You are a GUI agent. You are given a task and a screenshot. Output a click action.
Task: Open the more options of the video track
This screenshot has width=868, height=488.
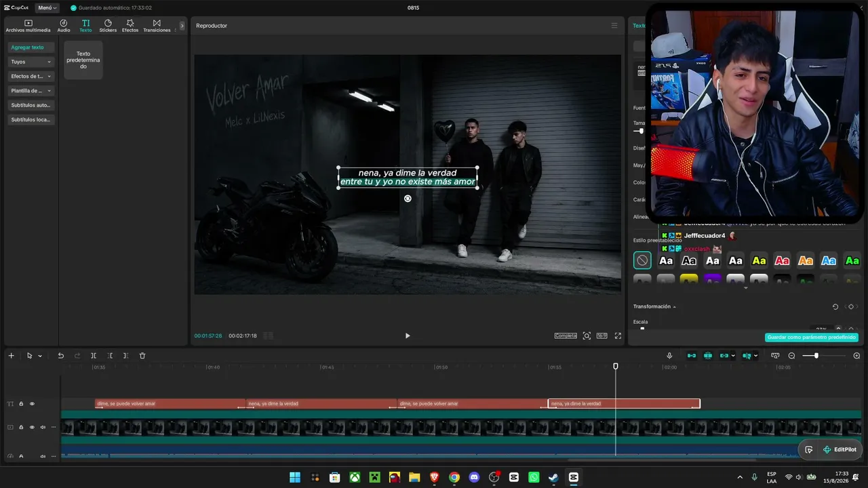(x=54, y=427)
